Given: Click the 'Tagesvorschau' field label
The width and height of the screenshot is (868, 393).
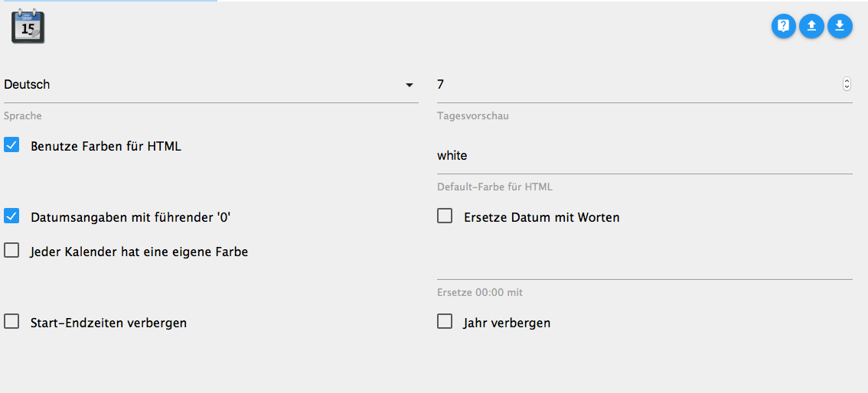Looking at the screenshot, I should coord(472,116).
